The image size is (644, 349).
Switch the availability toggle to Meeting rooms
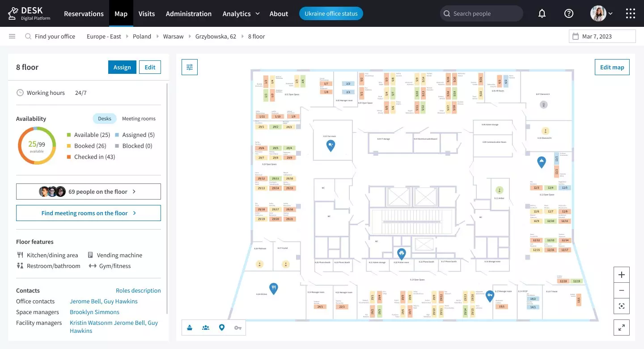pyautogui.click(x=139, y=118)
